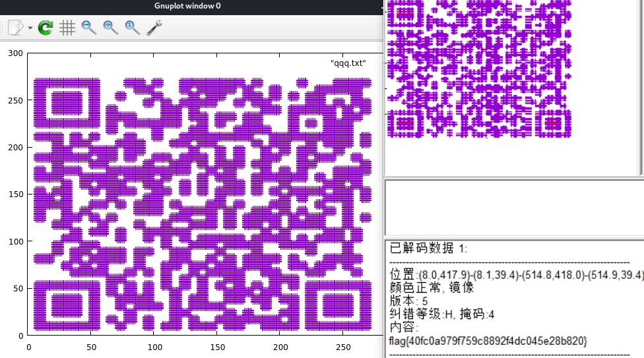Click the '颜色正常, 镜像' line
This screenshot has width=644, height=358.
tap(432, 287)
